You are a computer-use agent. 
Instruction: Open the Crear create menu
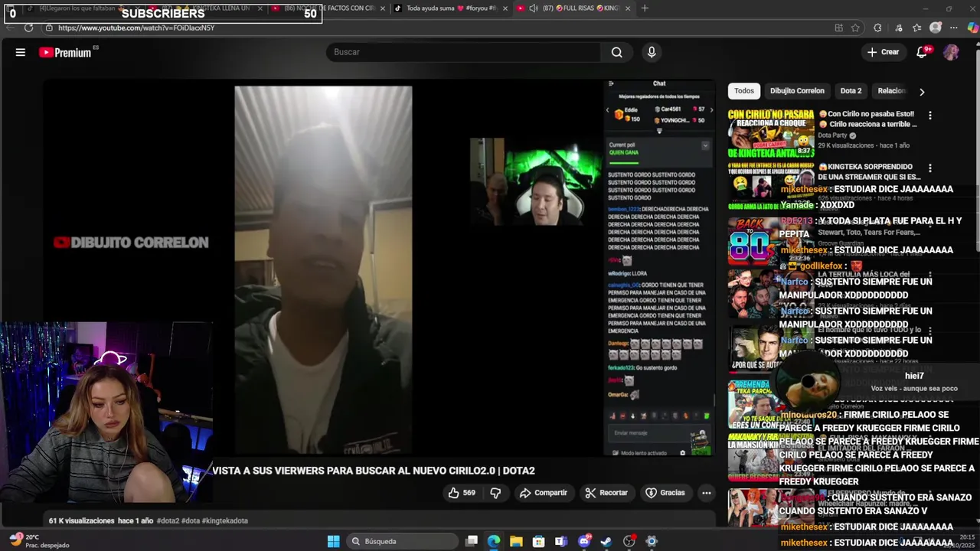883,52
